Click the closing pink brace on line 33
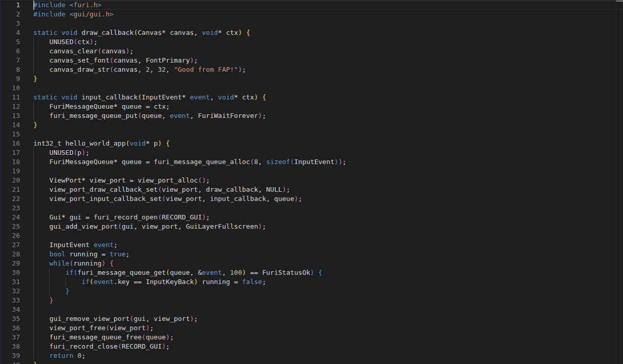Image resolution: width=623 pixels, height=364 pixels. tap(51, 300)
